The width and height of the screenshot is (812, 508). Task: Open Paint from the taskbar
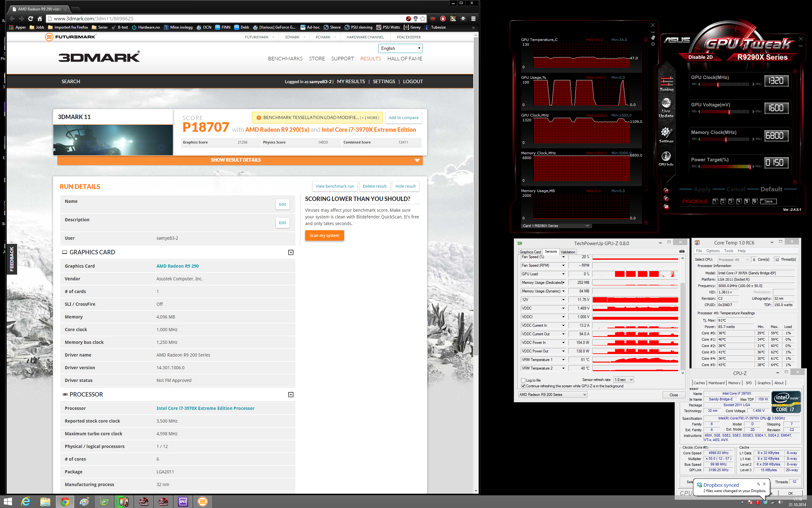click(x=85, y=502)
